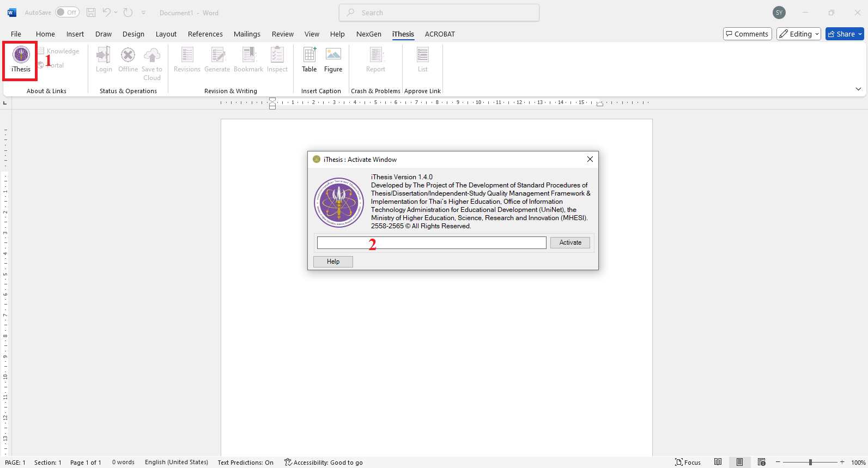The height and width of the screenshot is (468, 868).
Task: Click the Generate icon in ribbon
Action: pyautogui.click(x=217, y=59)
